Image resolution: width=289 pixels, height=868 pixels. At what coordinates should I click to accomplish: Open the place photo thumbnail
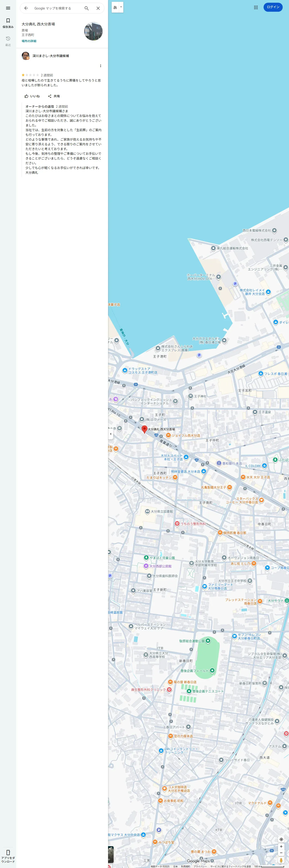(93, 31)
